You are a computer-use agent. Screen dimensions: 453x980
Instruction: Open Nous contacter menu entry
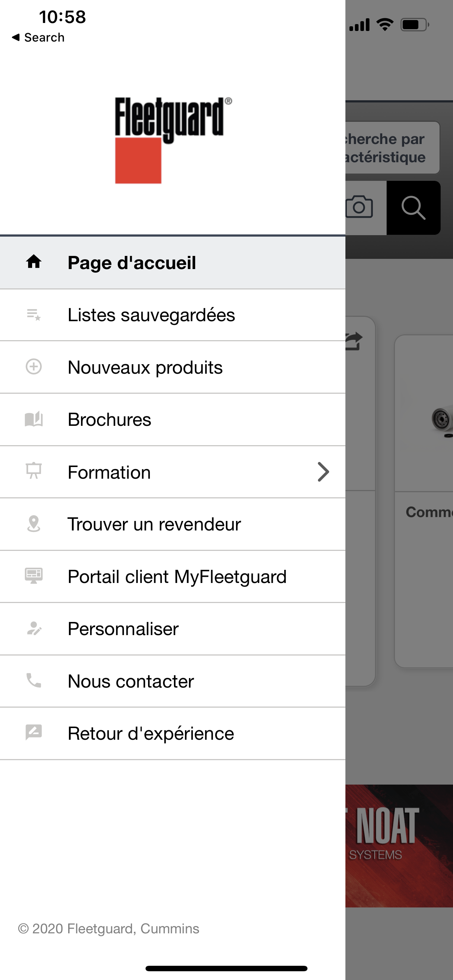click(173, 681)
